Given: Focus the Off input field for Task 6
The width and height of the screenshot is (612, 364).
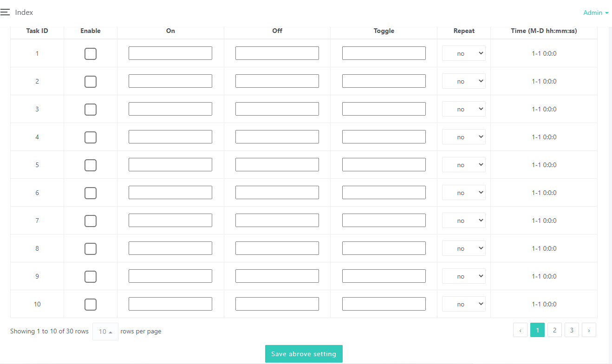Looking at the screenshot, I should click(277, 193).
